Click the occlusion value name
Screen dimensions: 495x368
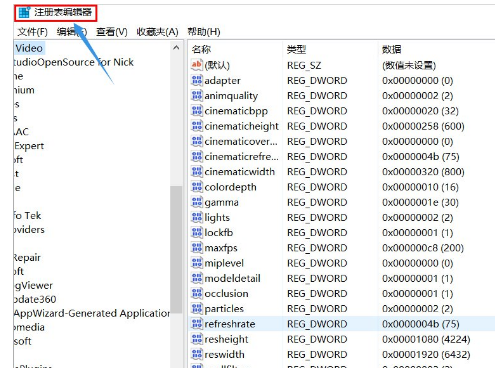226,294
